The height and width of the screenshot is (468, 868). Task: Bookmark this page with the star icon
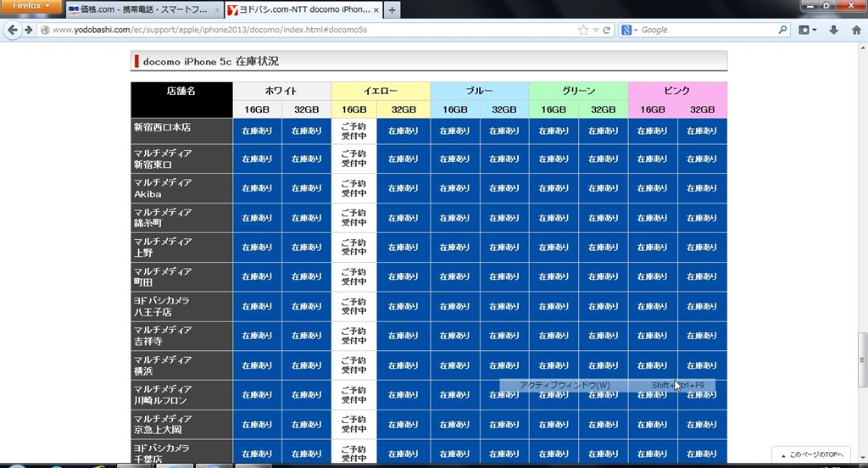[x=583, y=30]
